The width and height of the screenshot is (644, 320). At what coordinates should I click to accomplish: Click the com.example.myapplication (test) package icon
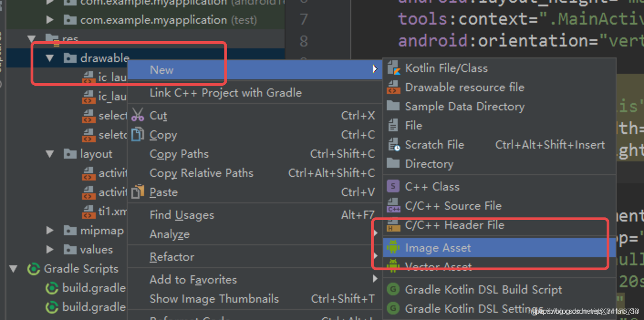click(70, 20)
